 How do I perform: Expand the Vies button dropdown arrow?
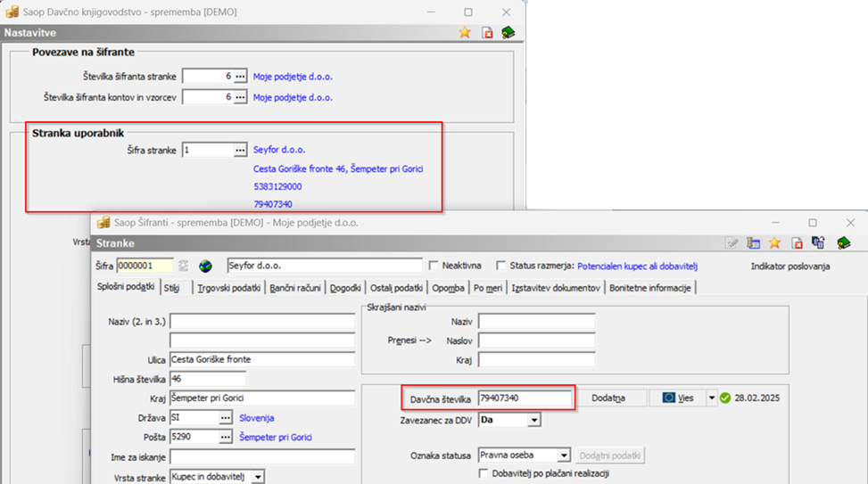coord(711,398)
